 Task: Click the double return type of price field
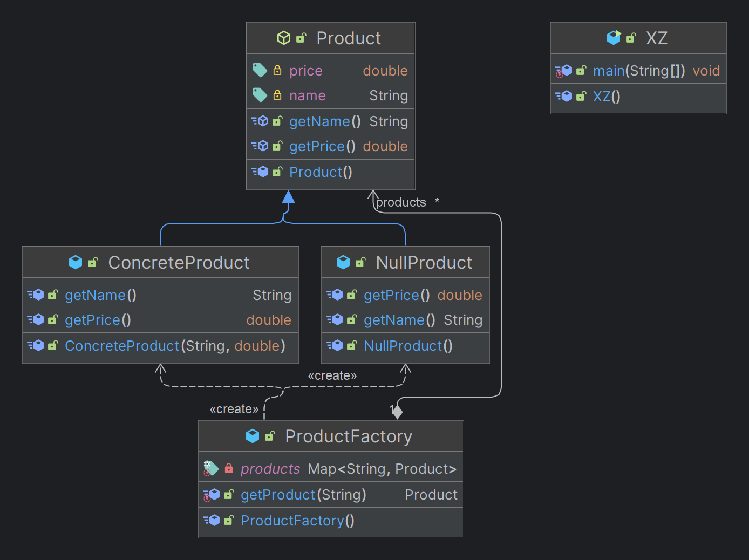click(x=385, y=71)
